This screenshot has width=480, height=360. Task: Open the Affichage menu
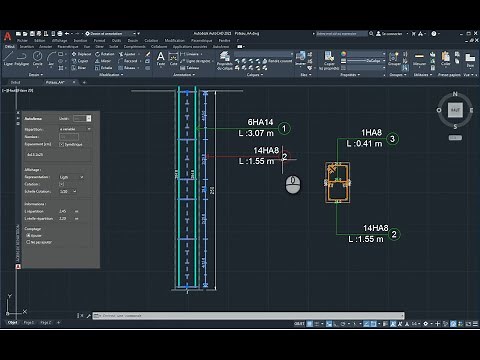[59, 40]
